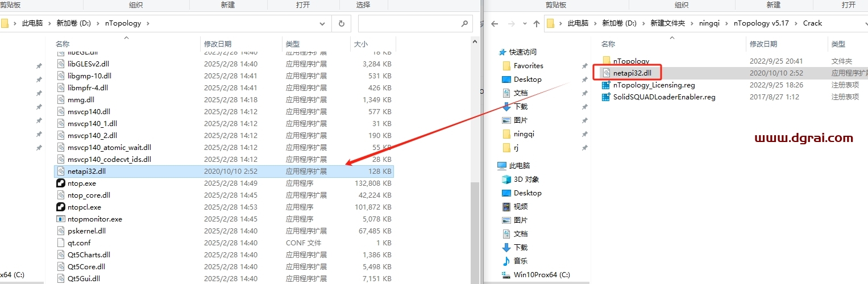Open 此电脑 in right navigation pane
Image resolution: width=868 pixels, height=284 pixels.
coord(514,166)
